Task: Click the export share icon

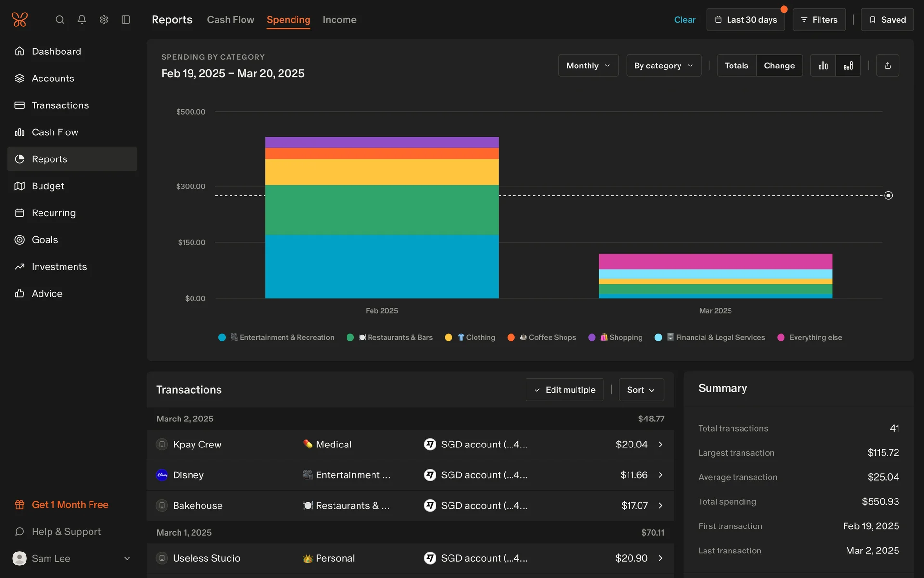Action: point(888,66)
